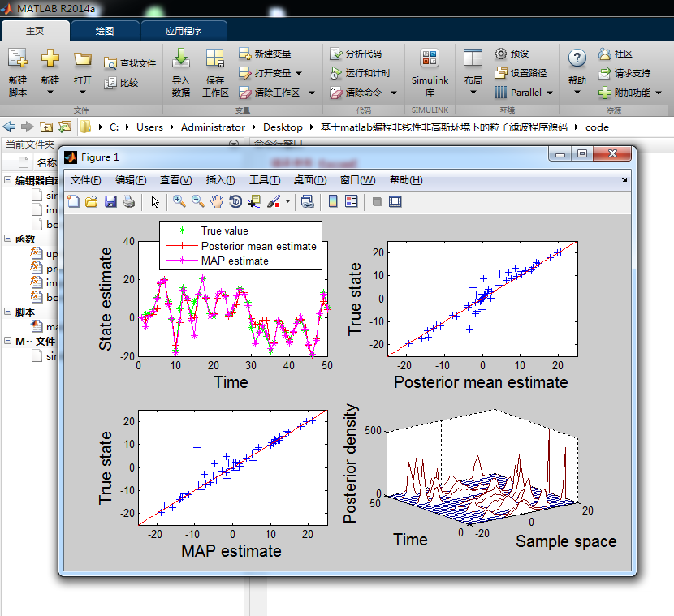Click the 比较 (Compare) icon

point(110,83)
